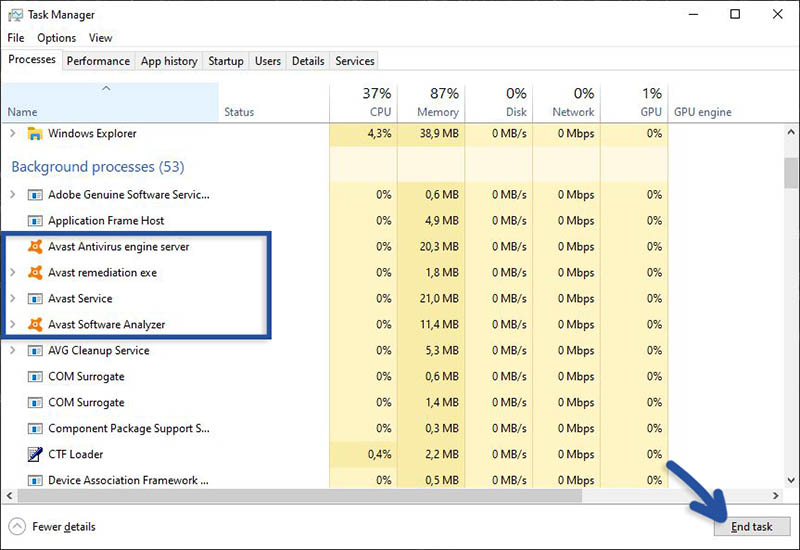The width and height of the screenshot is (800, 550).
Task: Click the Task Manager title bar icon
Action: coord(15,15)
